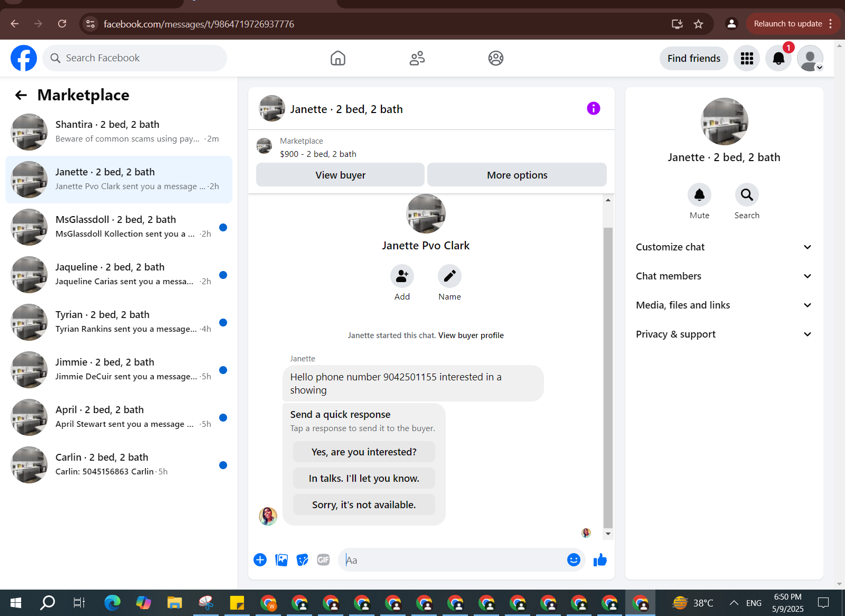Install app icon in address bar
The width and height of the screenshot is (845, 616).
point(677,24)
